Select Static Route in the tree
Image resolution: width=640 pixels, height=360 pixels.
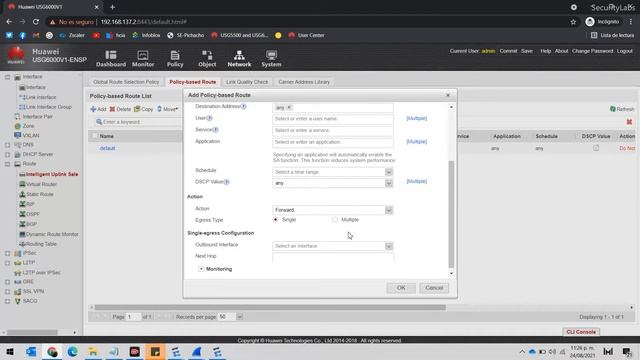40,194
